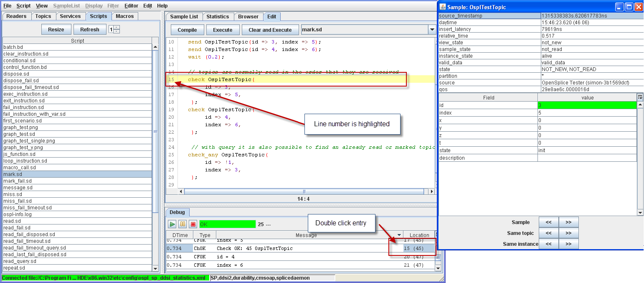The image size is (644, 283).
Task: Select the Debug tab
Action: coord(177,212)
